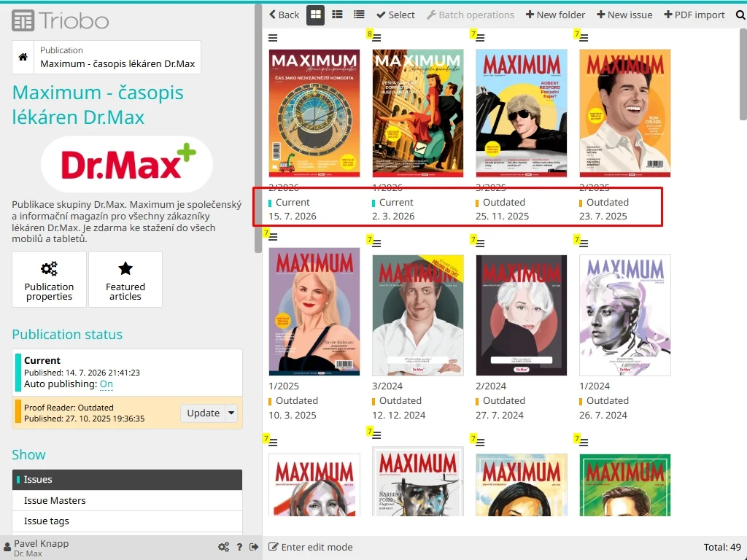Go back using the Back button
The image size is (747, 560).
284,15
